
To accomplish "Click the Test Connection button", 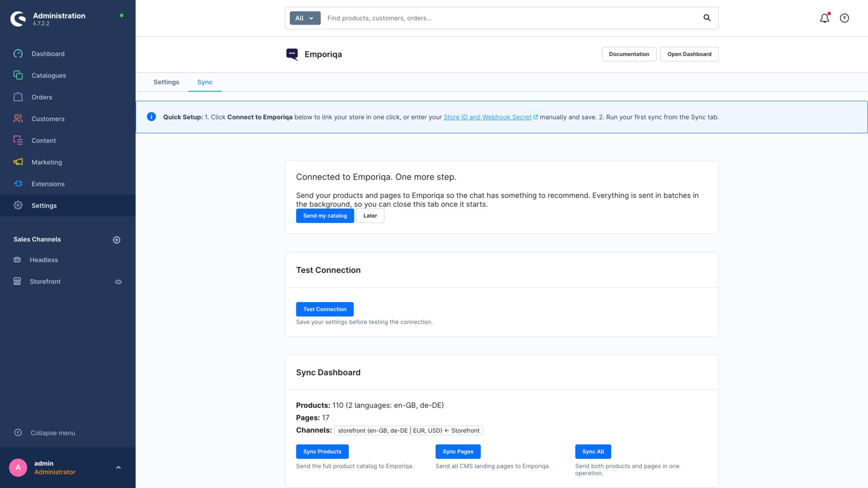I will 325,309.
